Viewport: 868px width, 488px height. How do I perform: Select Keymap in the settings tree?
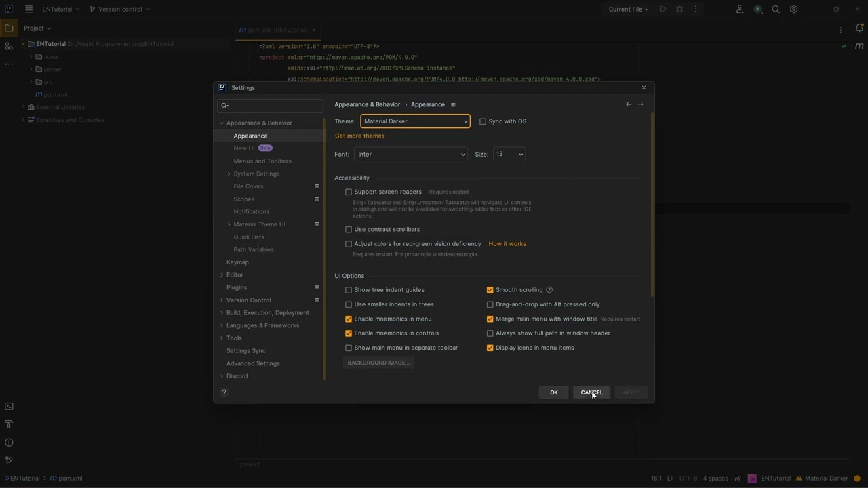point(237,262)
